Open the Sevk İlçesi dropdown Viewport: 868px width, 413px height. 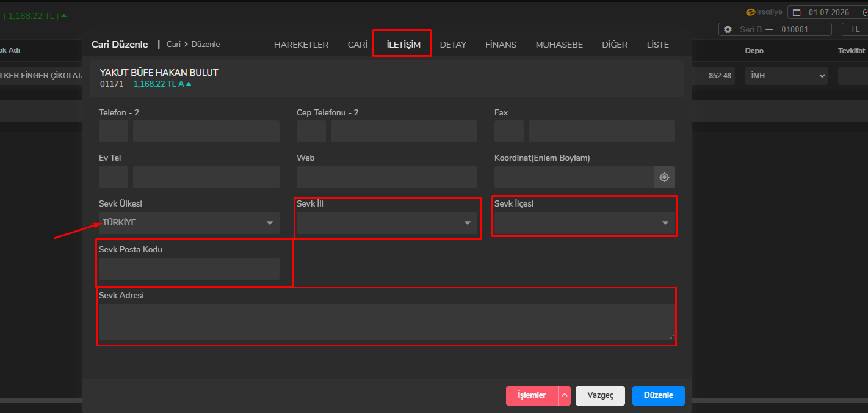585,223
